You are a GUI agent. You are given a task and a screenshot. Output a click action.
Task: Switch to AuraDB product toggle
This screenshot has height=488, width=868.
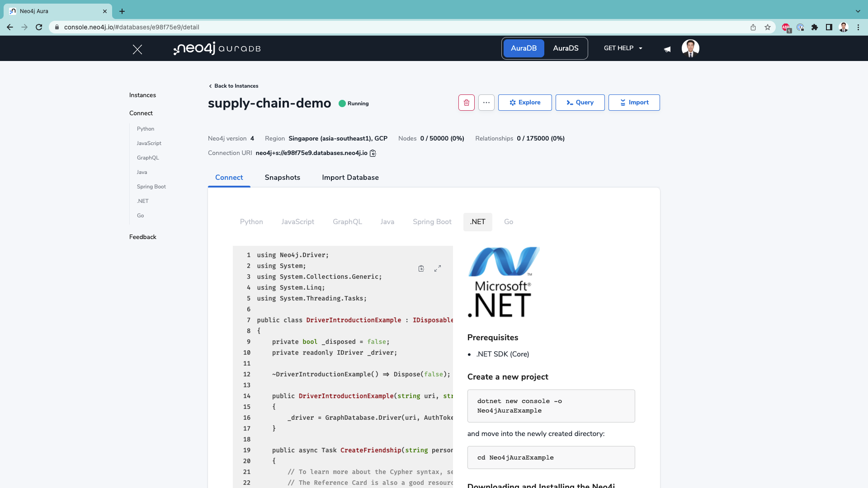point(524,48)
